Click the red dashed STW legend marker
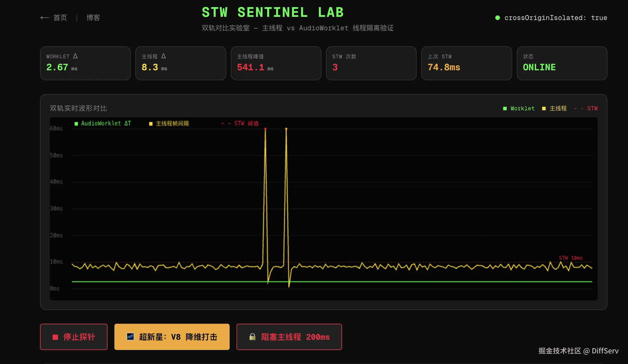This screenshot has width=628, height=364. tap(579, 109)
